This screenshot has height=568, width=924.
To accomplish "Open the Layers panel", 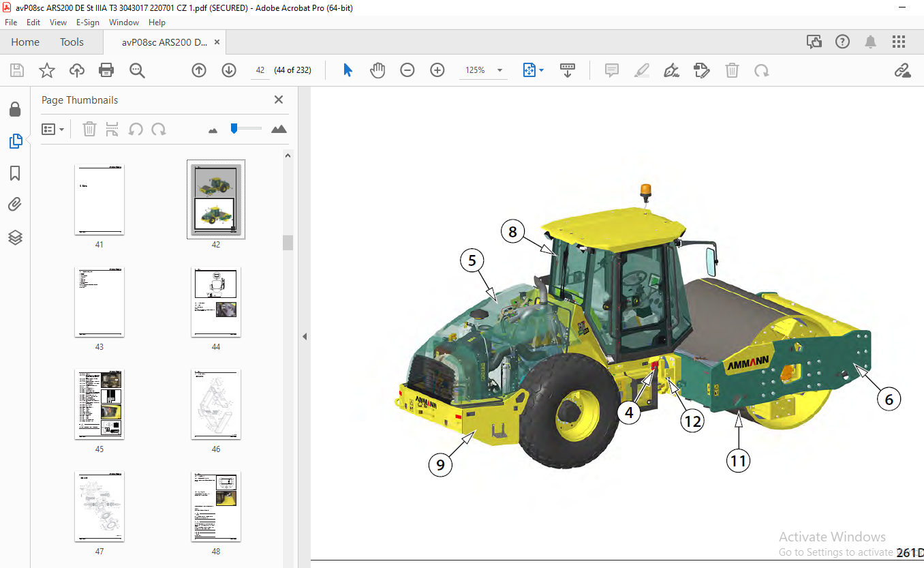I will click(15, 237).
